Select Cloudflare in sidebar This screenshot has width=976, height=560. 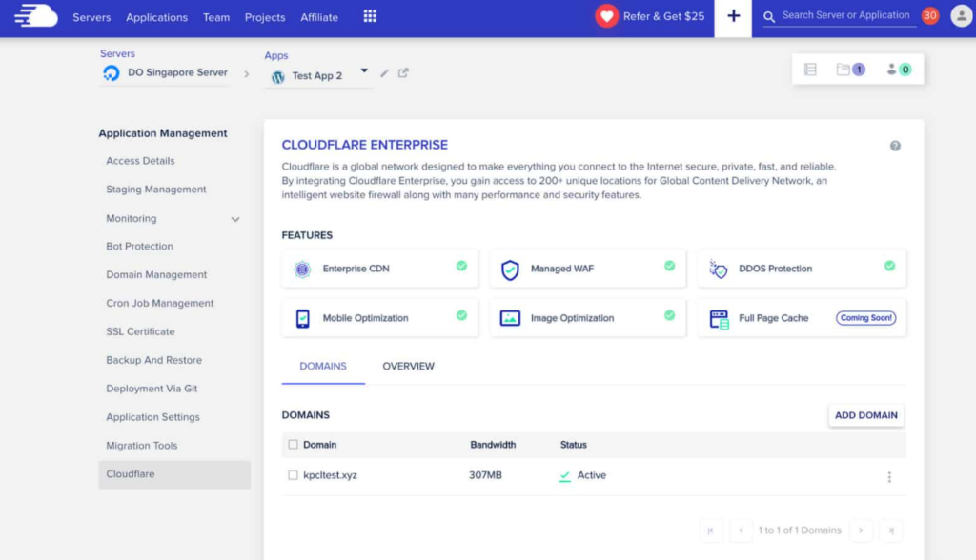(x=174, y=474)
